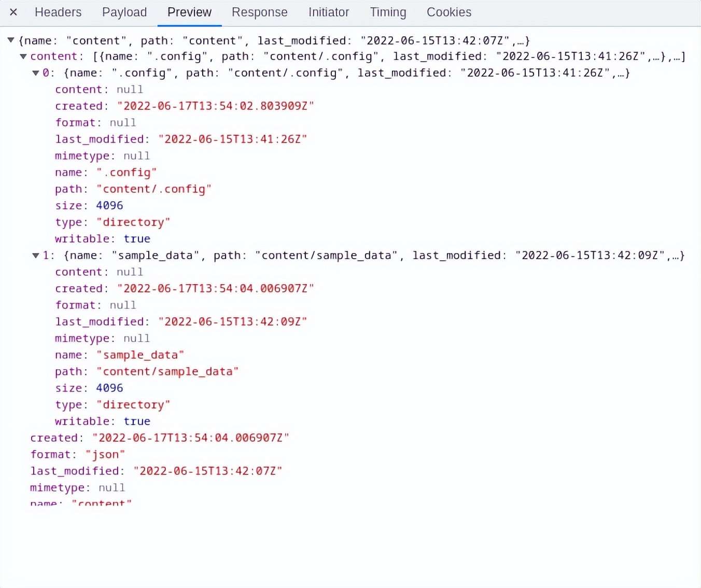Click root-level mimetype null row
The width and height of the screenshot is (701, 588).
(x=77, y=487)
